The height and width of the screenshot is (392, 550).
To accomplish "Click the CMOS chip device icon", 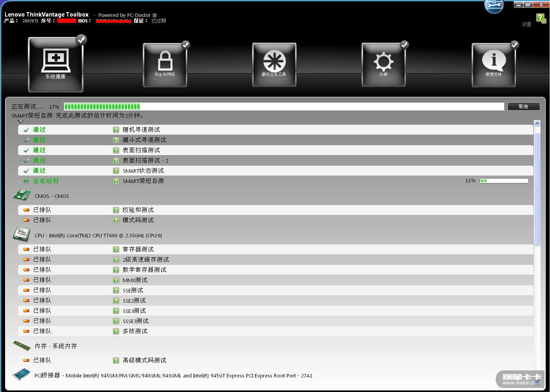I will tap(22, 195).
